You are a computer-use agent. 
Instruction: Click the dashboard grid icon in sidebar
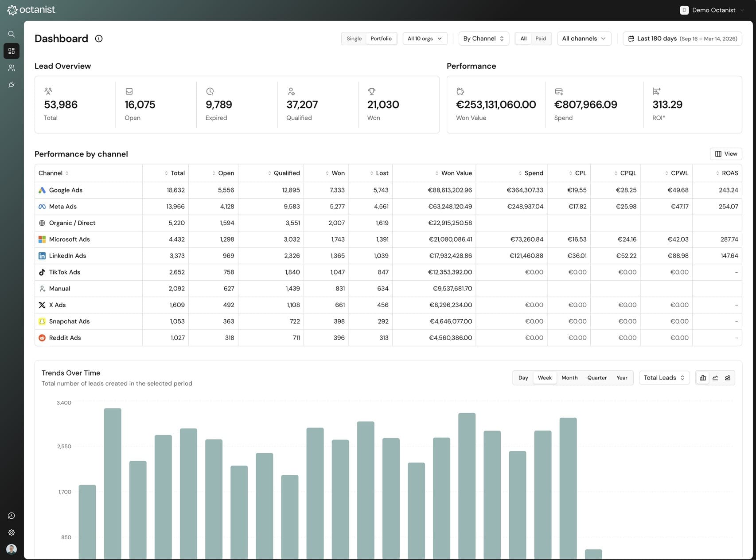click(12, 51)
